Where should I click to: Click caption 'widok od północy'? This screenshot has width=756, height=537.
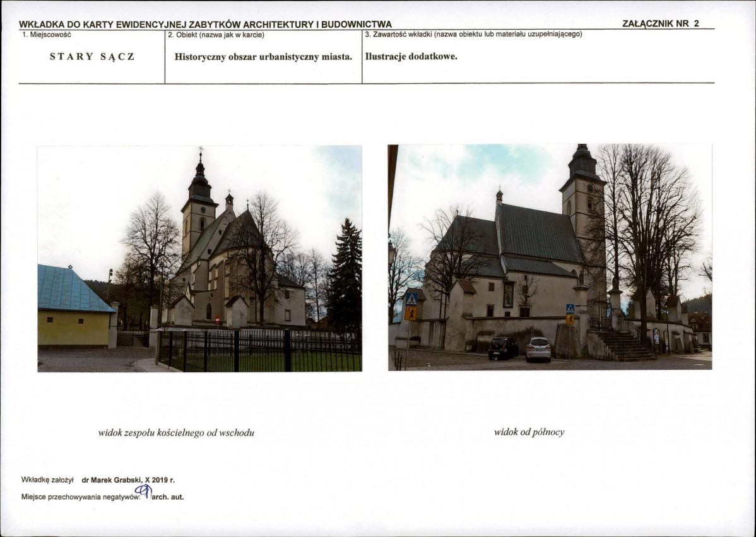(529, 432)
